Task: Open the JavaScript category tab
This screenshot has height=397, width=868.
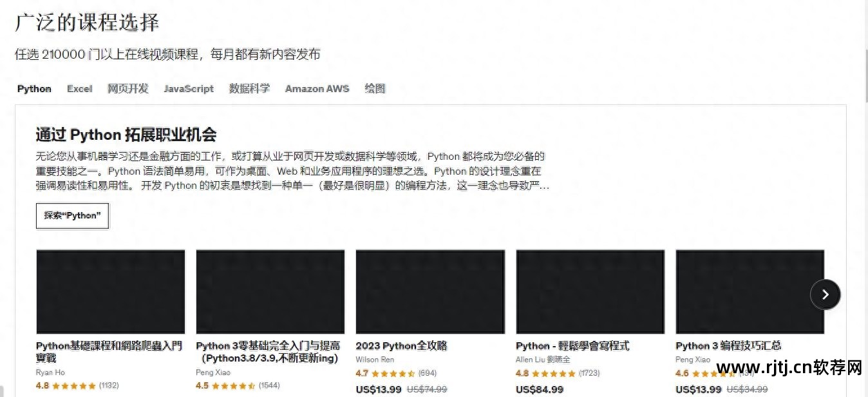Action: pos(188,89)
